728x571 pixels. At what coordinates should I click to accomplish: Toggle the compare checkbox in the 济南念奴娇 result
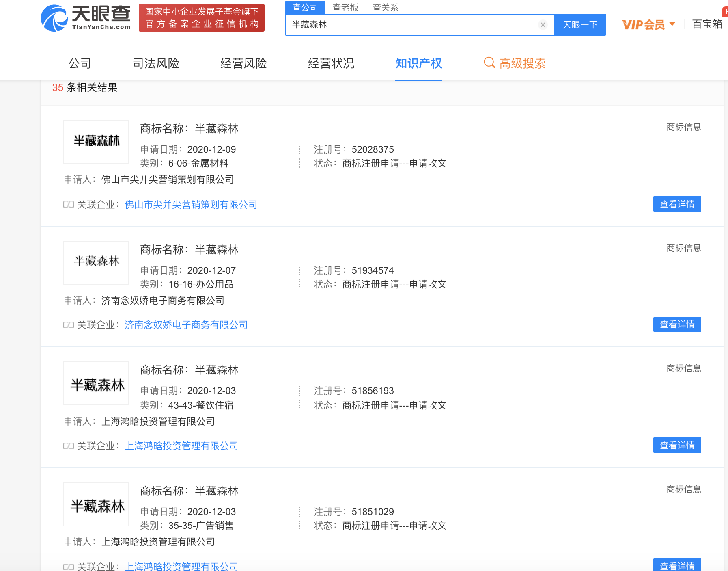pyautogui.click(x=68, y=325)
